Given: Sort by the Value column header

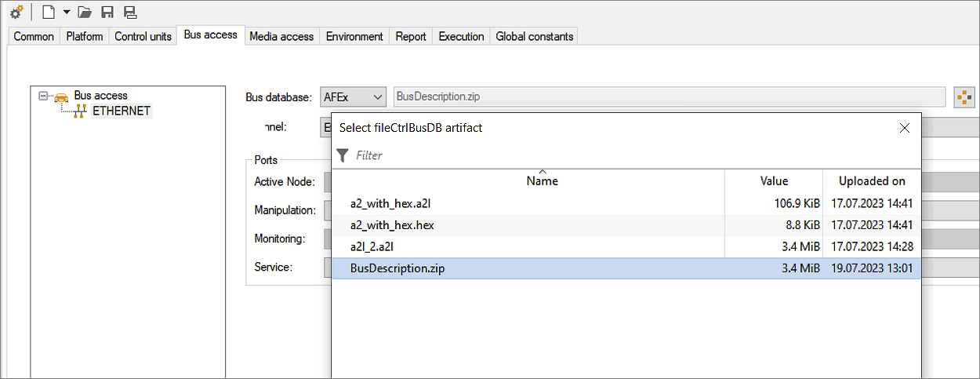Looking at the screenshot, I should (x=774, y=181).
